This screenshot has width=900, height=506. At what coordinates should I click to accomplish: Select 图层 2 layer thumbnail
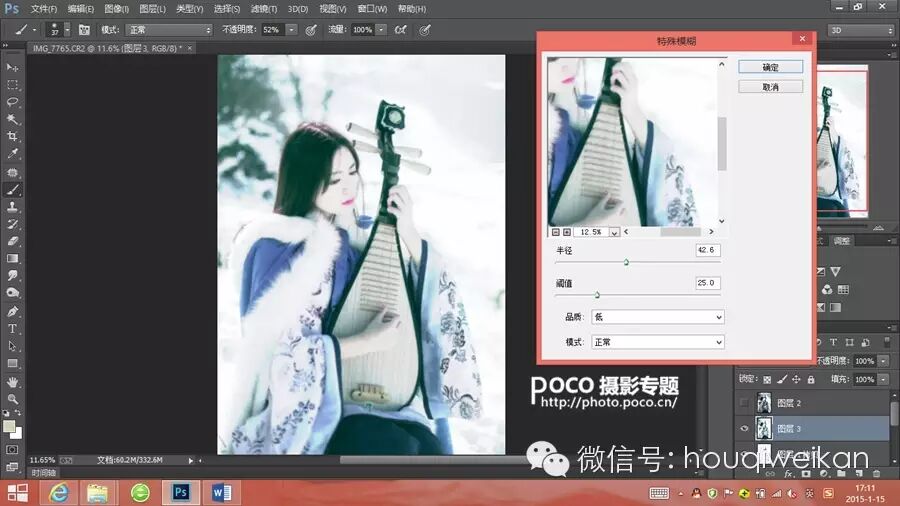coord(763,403)
